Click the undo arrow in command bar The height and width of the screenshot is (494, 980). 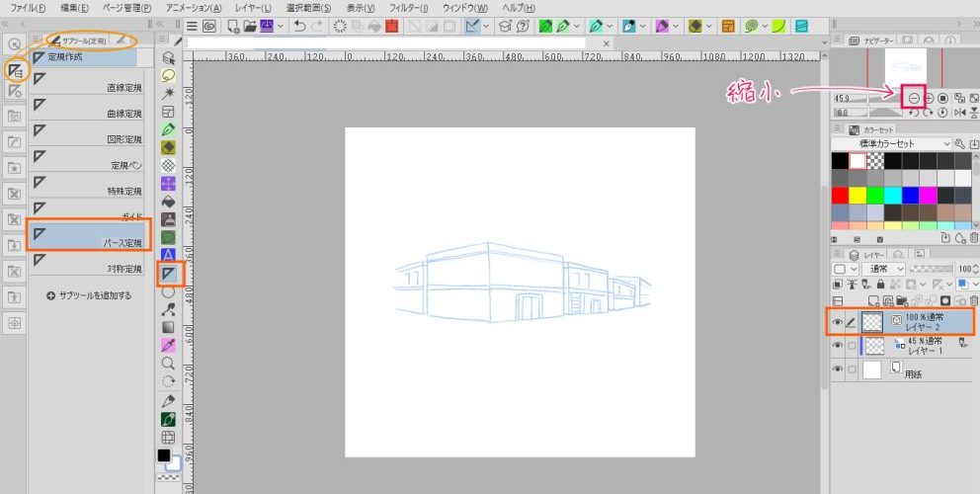point(300,25)
